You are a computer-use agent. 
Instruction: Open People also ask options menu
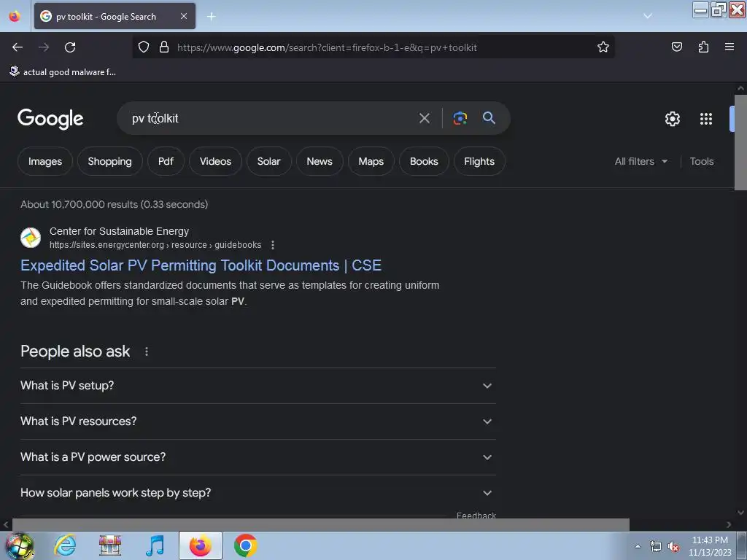pos(146,351)
